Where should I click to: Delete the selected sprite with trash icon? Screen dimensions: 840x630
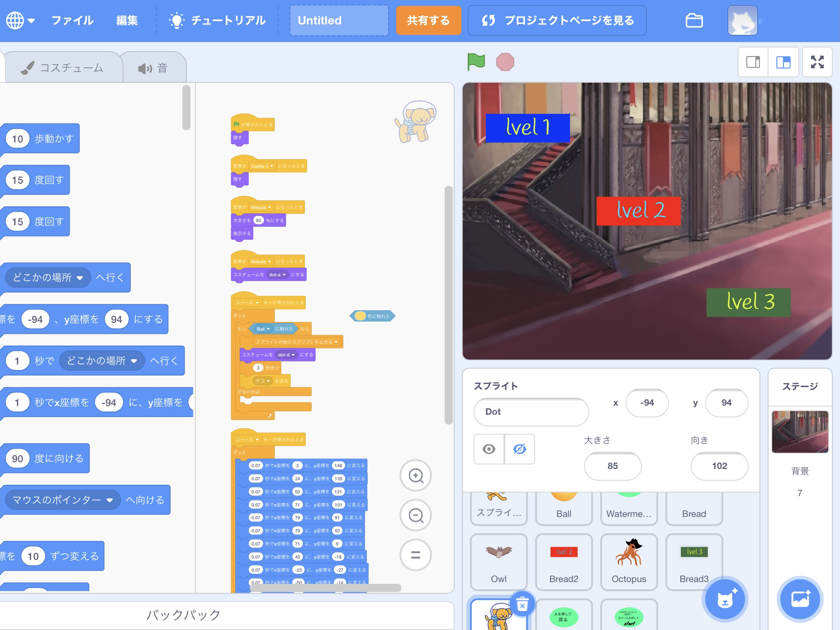pyautogui.click(x=522, y=604)
